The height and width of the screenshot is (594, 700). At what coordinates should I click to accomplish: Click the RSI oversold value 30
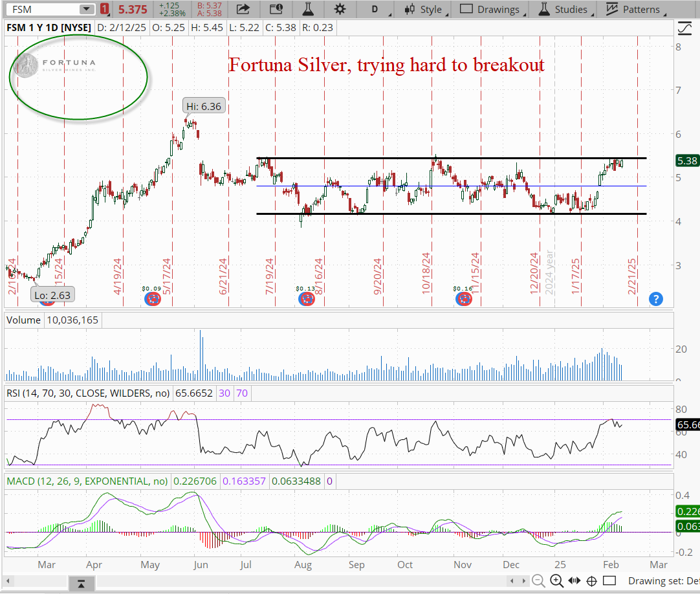224,393
